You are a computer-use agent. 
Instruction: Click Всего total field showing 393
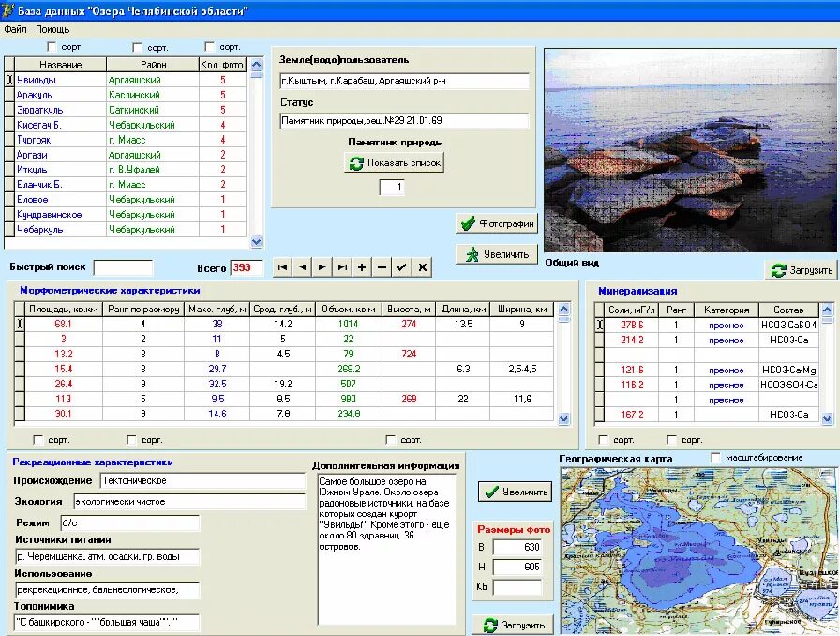247,267
